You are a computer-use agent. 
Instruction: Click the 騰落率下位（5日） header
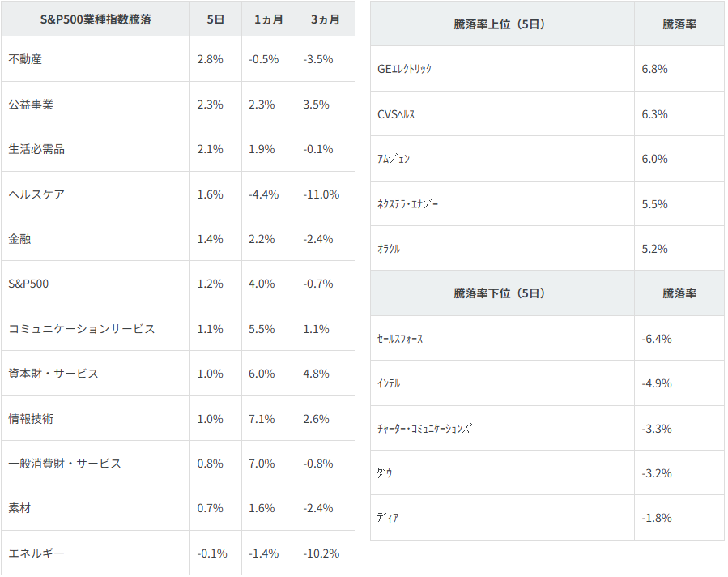tap(502, 293)
